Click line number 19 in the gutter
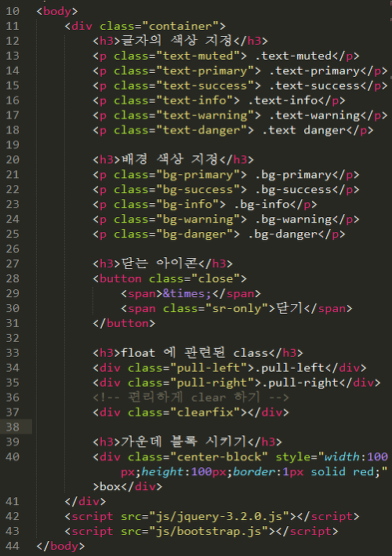This screenshot has height=556, width=392. click(x=13, y=144)
